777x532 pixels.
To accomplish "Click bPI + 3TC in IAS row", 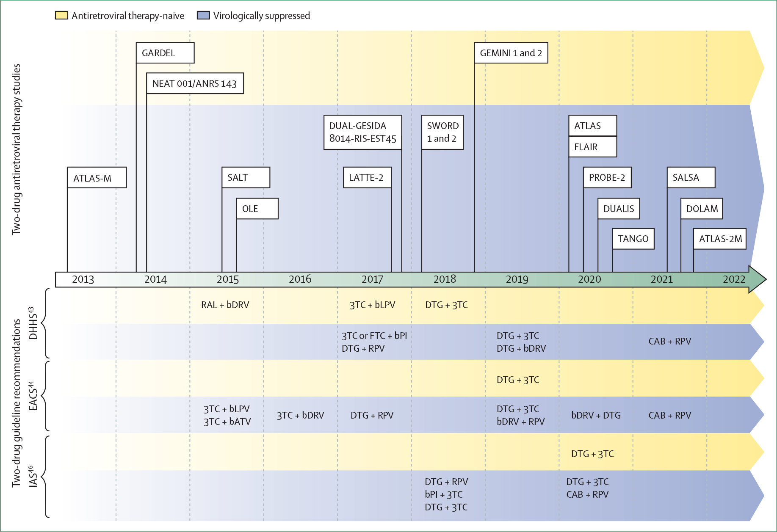I will (444, 494).
